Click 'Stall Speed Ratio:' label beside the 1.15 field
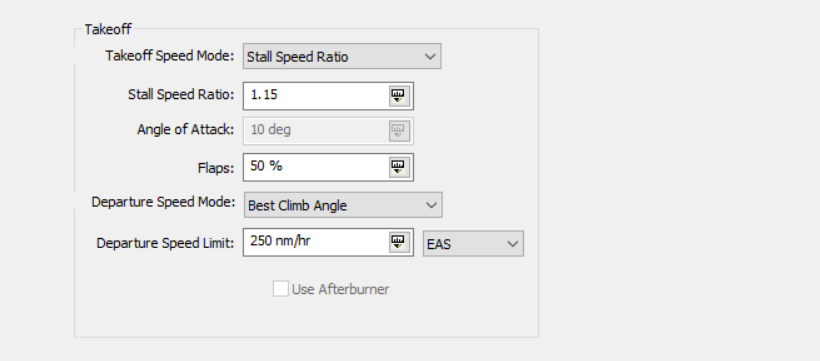The image size is (820, 361). pos(181,95)
